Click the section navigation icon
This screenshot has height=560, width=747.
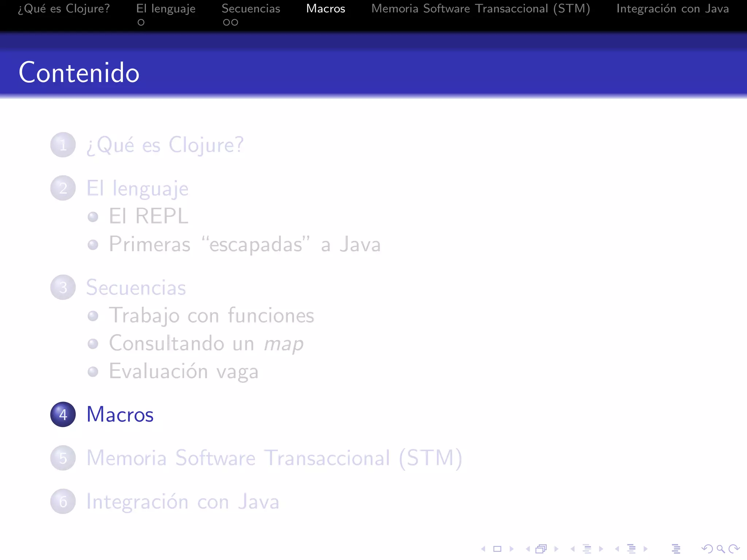pos(631,549)
